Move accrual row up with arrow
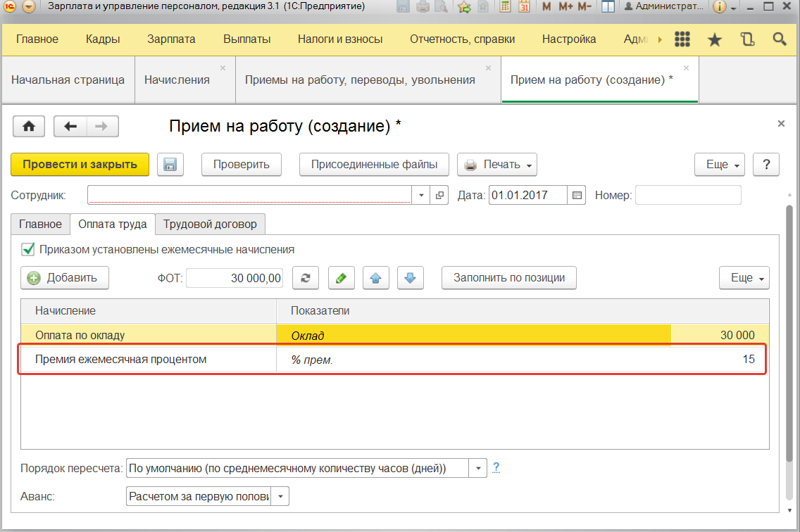800x532 pixels. coord(375,278)
